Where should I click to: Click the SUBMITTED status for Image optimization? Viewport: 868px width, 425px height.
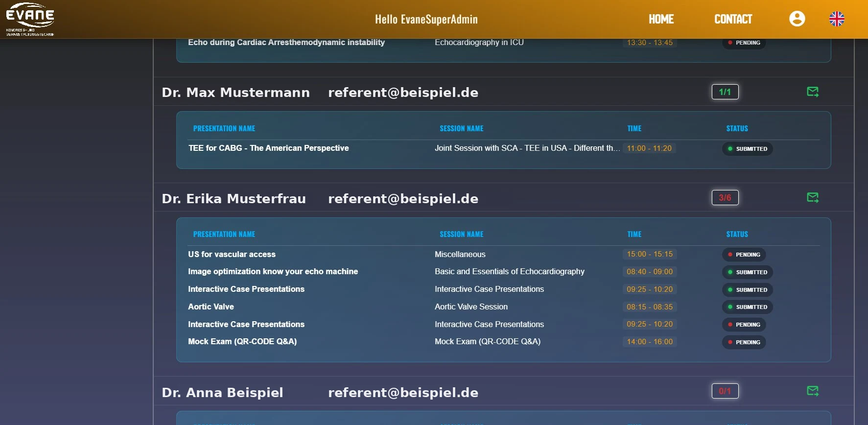pyautogui.click(x=748, y=272)
